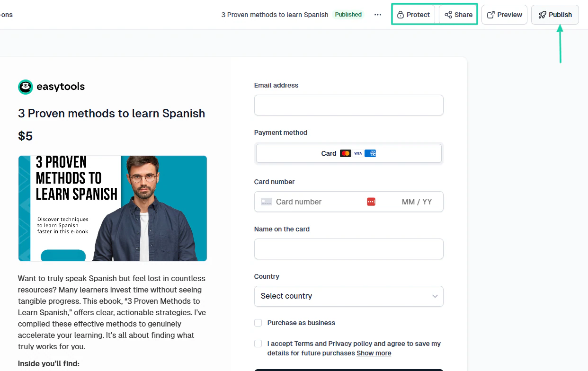Check the accept Terms and Privacy checkbox
Image resolution: width=588 pixels, height=371 pixels.
[x=258, y=344]
